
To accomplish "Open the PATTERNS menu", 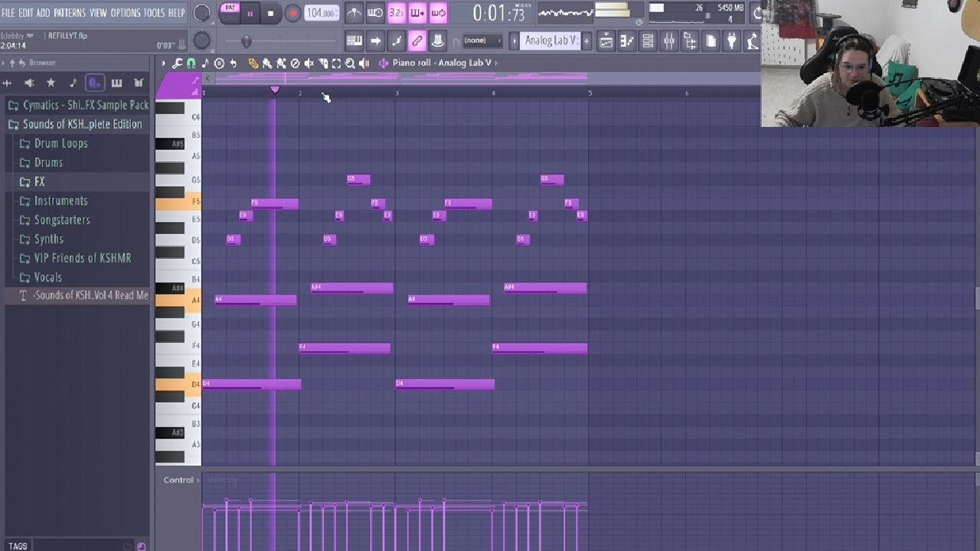I will [70, 13].
